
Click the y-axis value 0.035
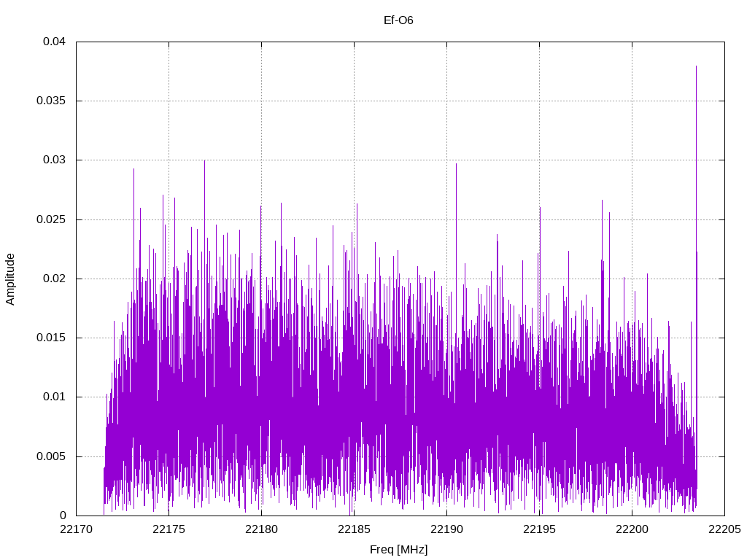click(x=51, y=101)
